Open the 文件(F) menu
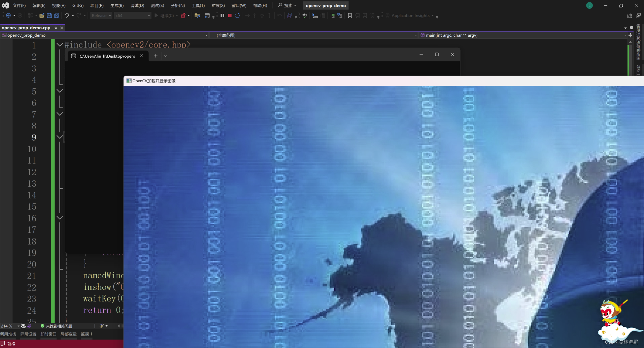644x348 pixels. coord(19,5)
